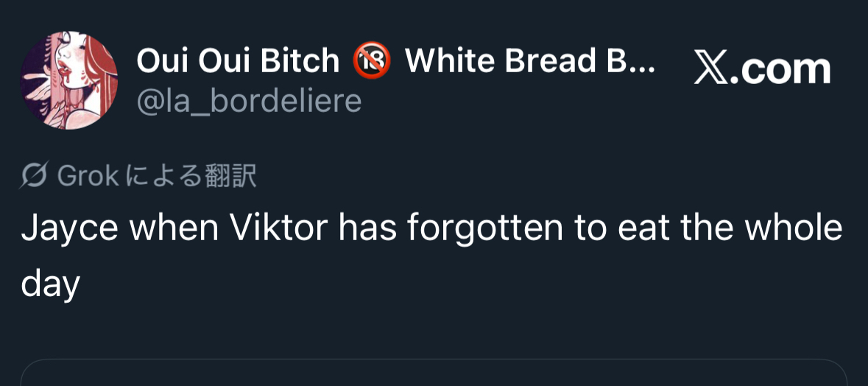Click the "Oui Oui Bitch" display name
The height and width of the screenshot is (386, 868).
tap(237, 61)
